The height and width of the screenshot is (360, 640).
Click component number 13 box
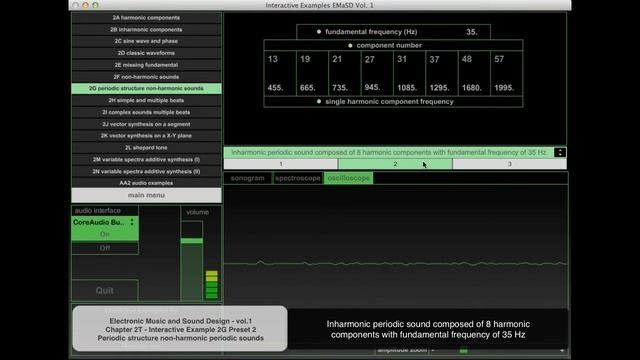pyautogui.click(x=273, y=59)
